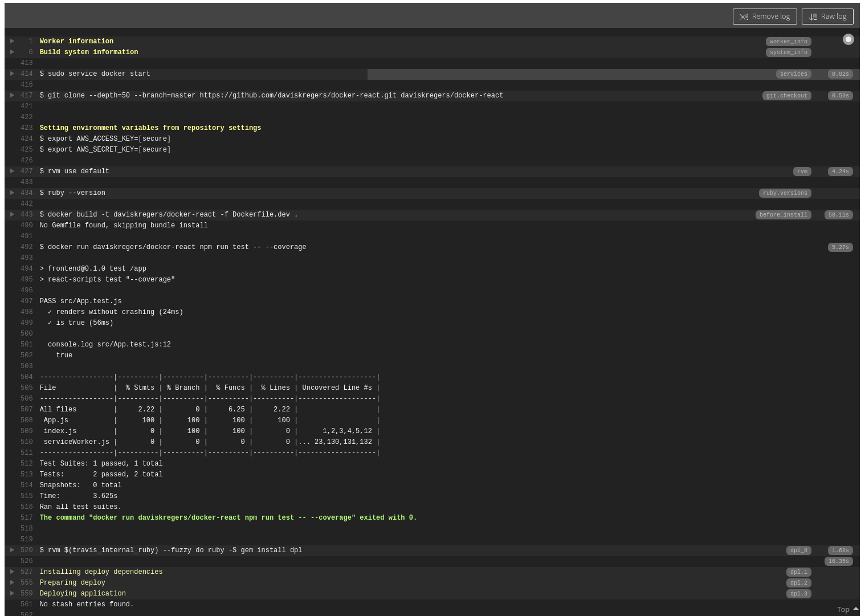Click the ruby.versions tag badge
Image resolution: width=865 pixels, height=616 pixels.
coord(785,193)
